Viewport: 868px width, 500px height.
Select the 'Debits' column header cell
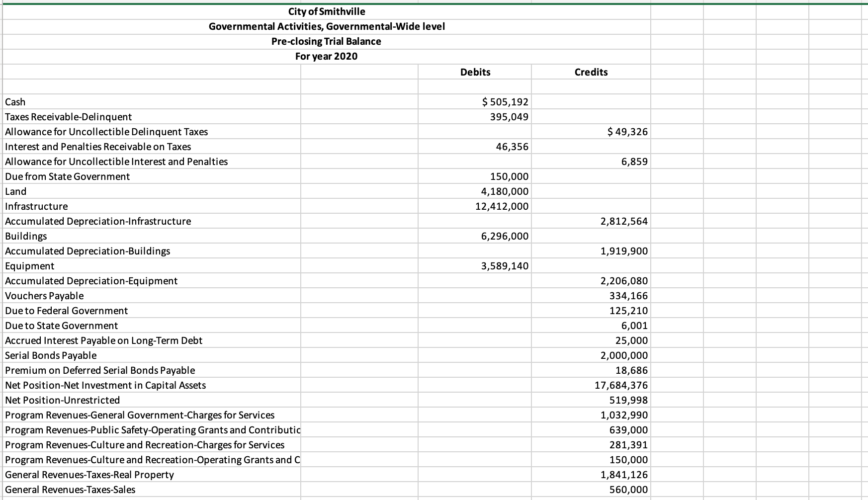475,72
